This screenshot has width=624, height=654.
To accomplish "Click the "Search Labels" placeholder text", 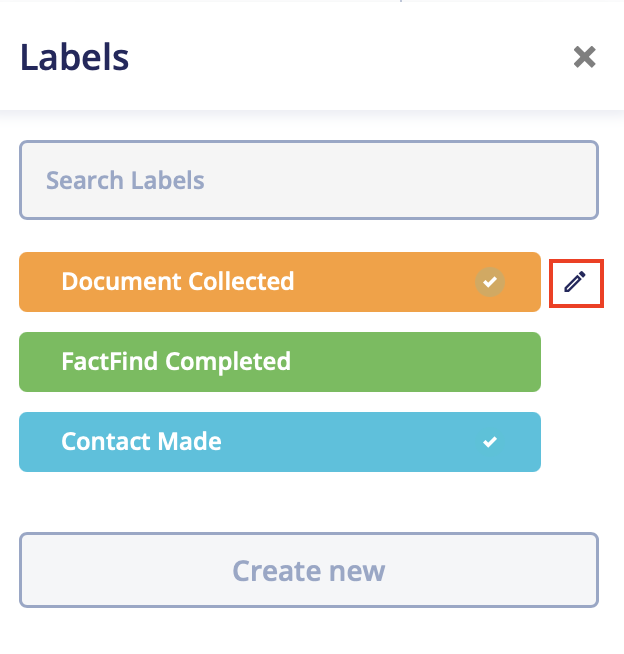I will click(125, 180).
